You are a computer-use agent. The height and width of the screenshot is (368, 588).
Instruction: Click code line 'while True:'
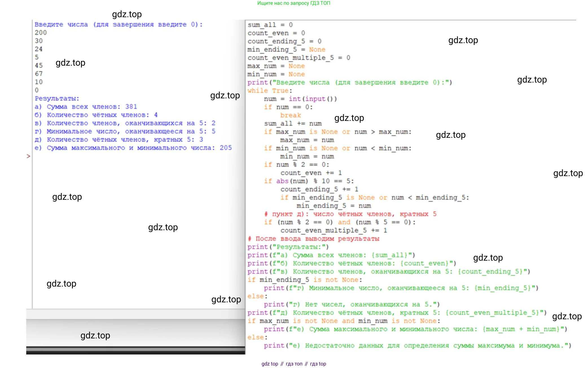point(270,91)
